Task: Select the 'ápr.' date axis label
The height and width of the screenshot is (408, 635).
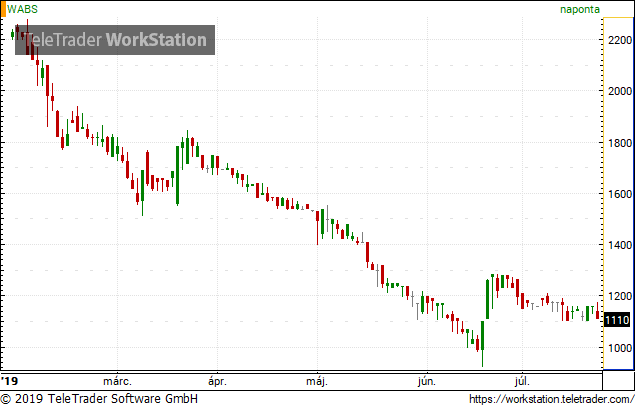Action: pos(217,381)
